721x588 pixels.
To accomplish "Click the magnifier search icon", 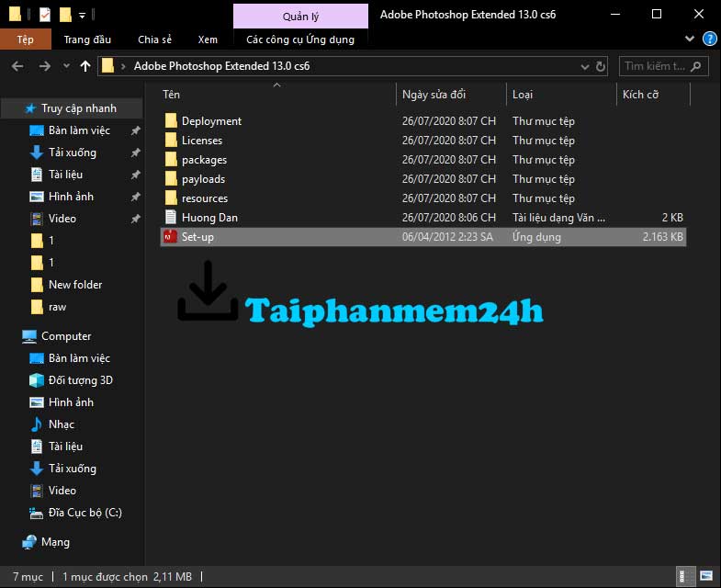I will 696,66.
